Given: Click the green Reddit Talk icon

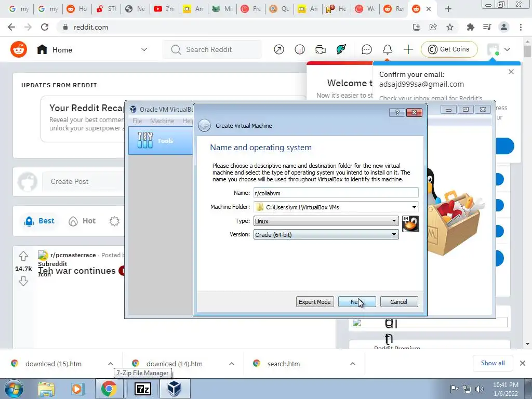Looking at the screenshot, I should tap(341, 49).
